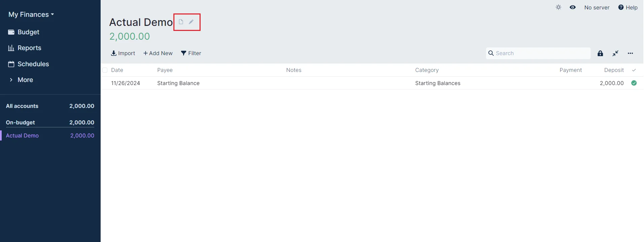
Task: Open the three-dot account menu
Action: (630, 53)
